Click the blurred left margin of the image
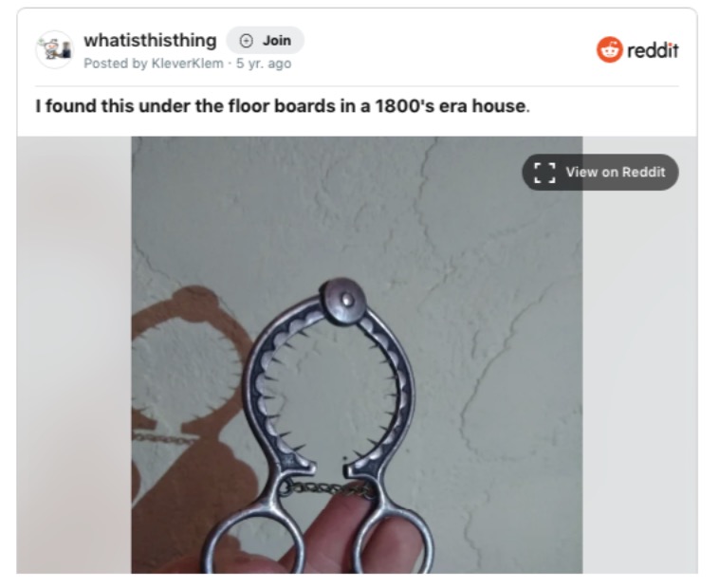This screenshot has width=719, height=588. coord(74,355)
